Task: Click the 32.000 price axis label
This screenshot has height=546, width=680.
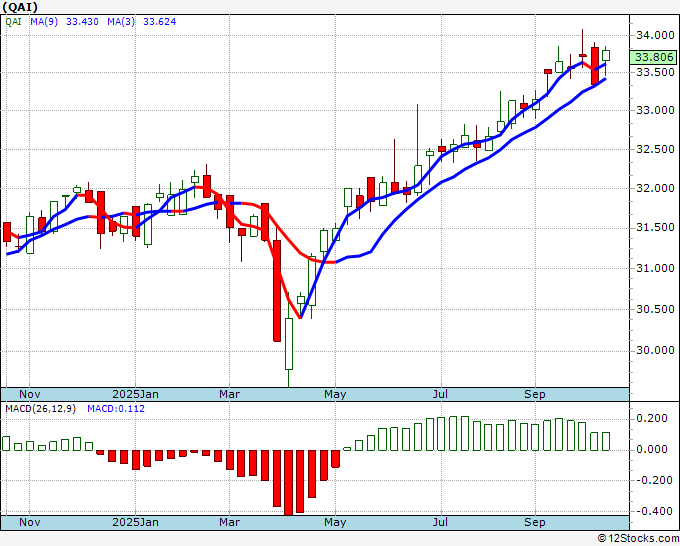Action: click(655, 188)
